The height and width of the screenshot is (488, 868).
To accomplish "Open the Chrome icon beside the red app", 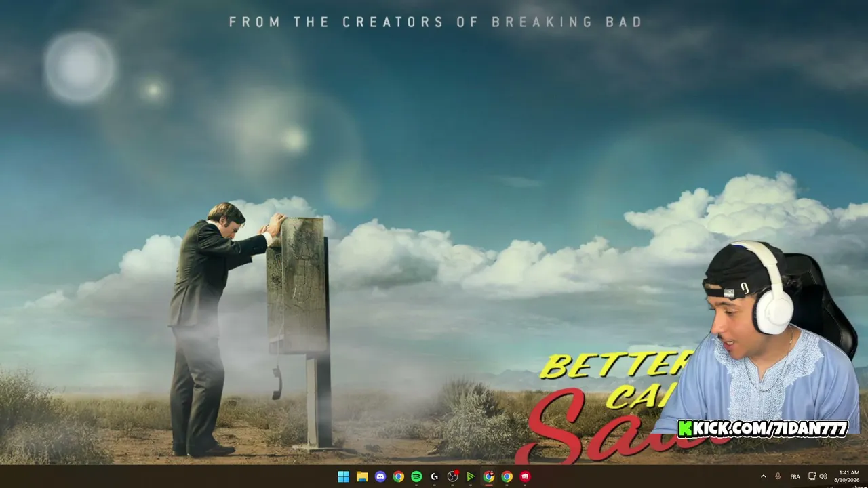I will coord(507,476).
